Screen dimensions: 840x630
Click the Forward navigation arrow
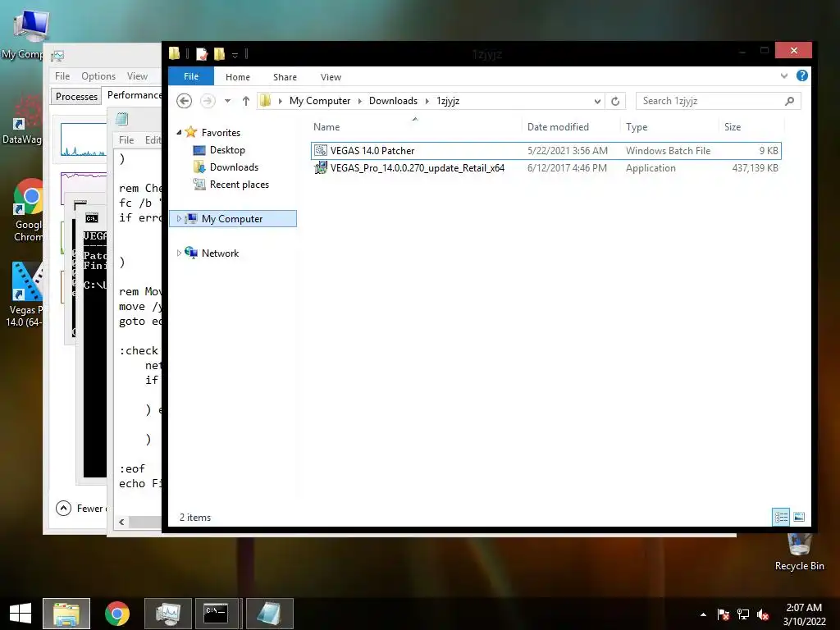[208, 101]
